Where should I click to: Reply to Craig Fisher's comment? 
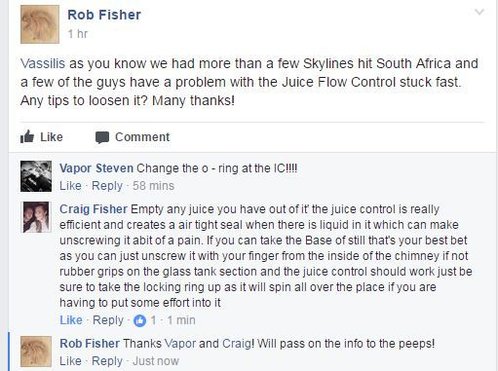(x=108, y=320)
